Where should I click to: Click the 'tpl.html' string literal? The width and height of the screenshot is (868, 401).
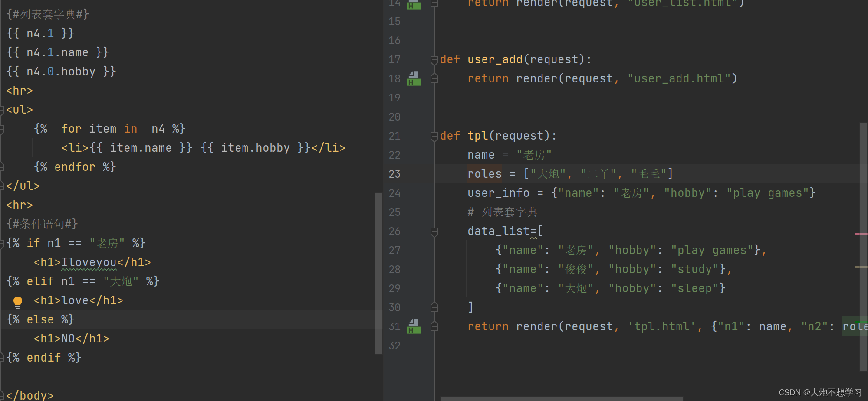coord(662,327)
